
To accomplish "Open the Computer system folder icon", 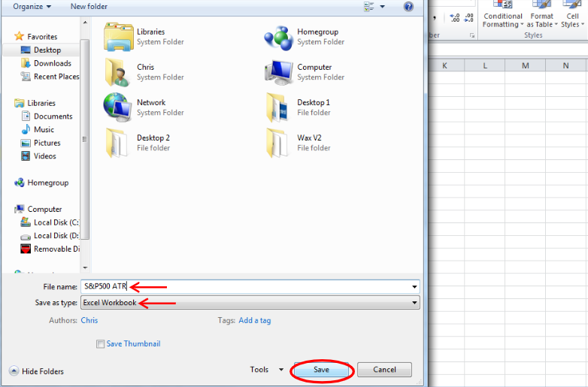I will 279,71.
